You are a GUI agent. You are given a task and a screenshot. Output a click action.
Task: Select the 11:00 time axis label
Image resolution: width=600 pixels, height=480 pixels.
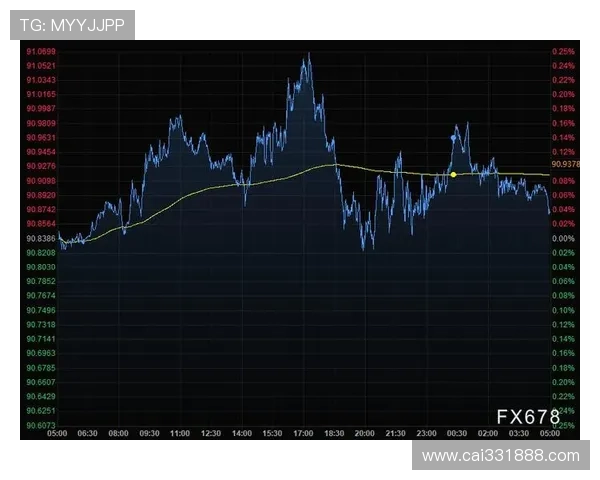[180, 433]
